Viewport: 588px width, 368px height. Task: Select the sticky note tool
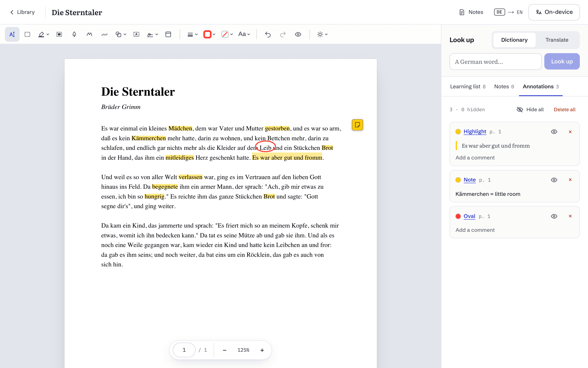tap(168, 34)
